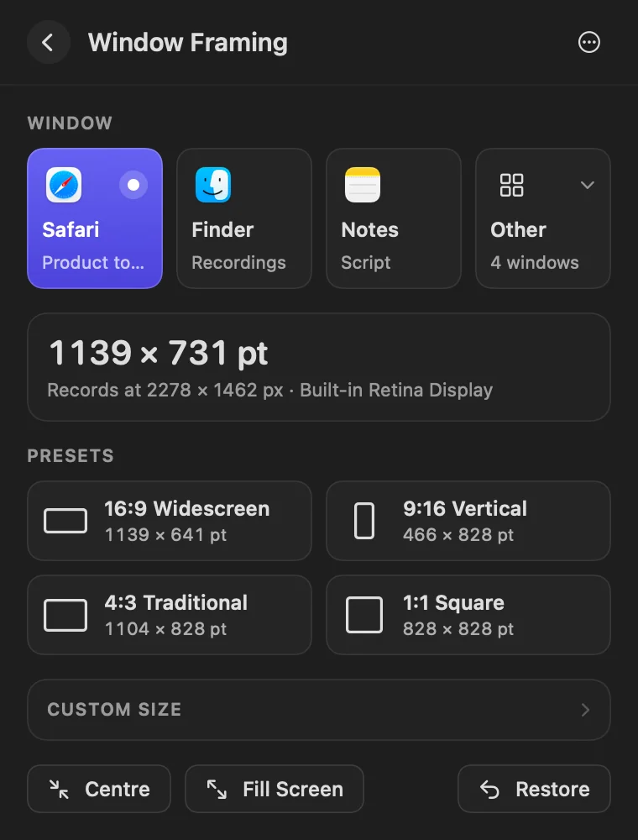This screenshot has height=840, width=638.
Task: Click the Finder face app icon
Action: tap(213, 185)
